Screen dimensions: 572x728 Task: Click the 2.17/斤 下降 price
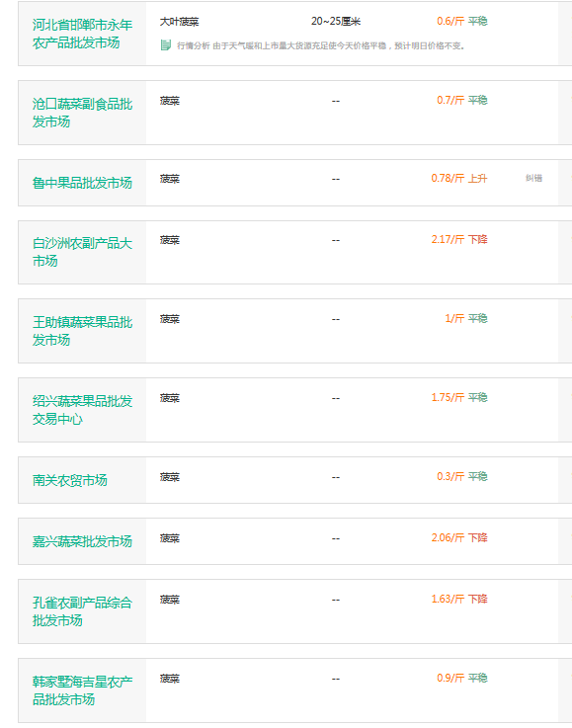click(459, 240)
